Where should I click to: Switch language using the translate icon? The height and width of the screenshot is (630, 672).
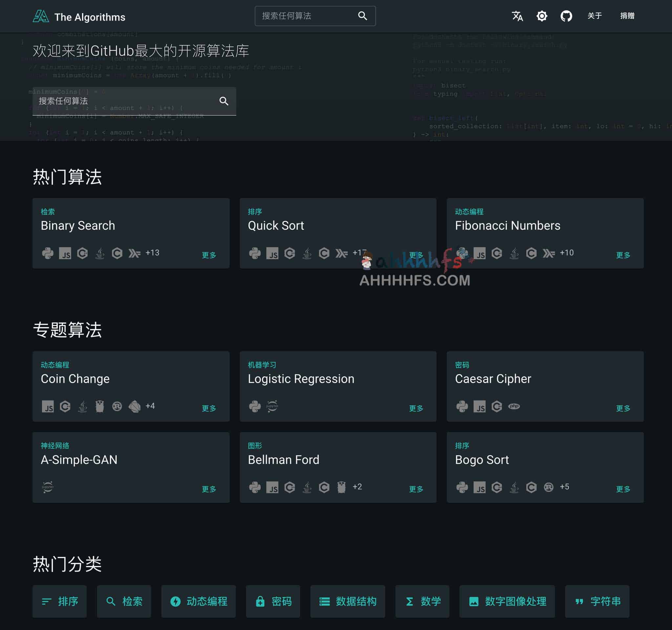517,16
